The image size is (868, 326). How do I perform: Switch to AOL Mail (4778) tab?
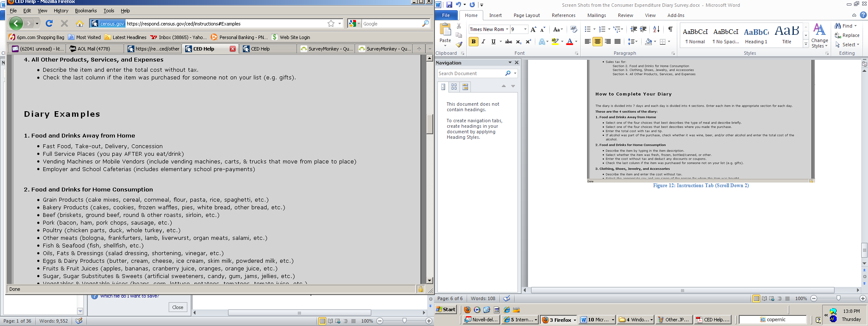click(95, 49)
